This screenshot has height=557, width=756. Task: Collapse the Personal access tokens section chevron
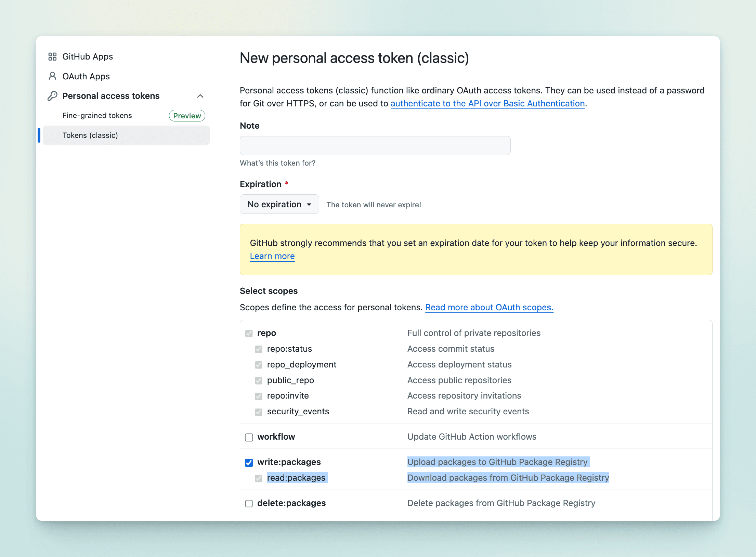coord(200,96)
